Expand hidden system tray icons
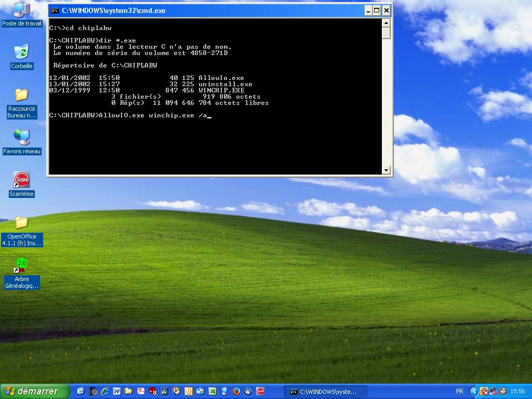Viewport: 532px width, 399px height. click(474, 391)
